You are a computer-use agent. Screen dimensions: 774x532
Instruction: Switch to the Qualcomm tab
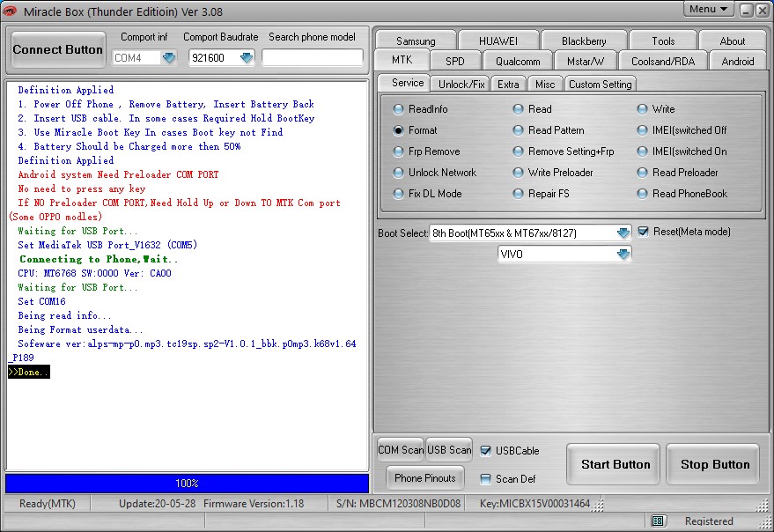pyautogui.click(x=518, y=62)
